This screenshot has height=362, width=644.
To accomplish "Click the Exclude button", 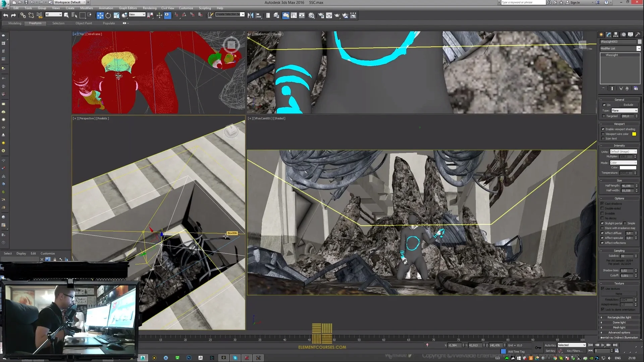I will coord(628,105).
